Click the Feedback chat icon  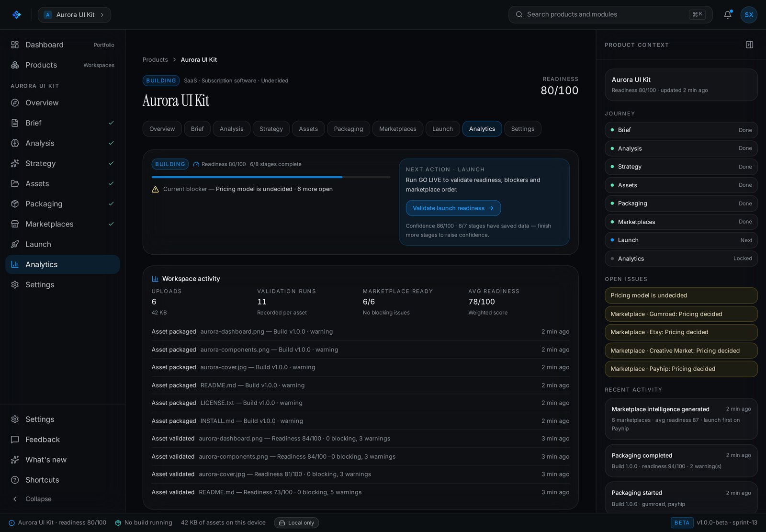15,439
